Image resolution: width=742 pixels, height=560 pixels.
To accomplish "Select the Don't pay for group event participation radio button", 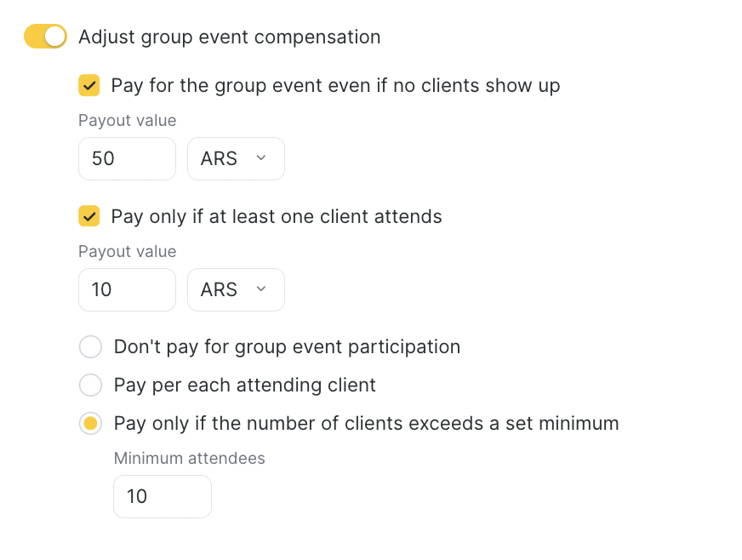I will (90, 347).
